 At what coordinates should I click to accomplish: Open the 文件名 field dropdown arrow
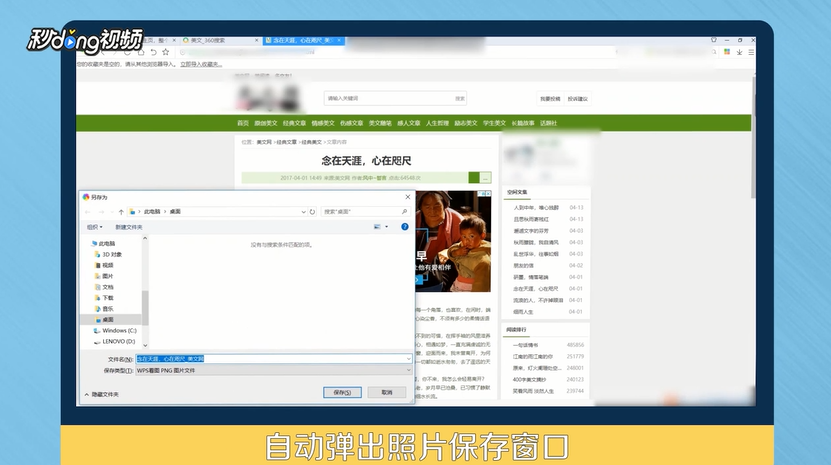tap(409, 359)
